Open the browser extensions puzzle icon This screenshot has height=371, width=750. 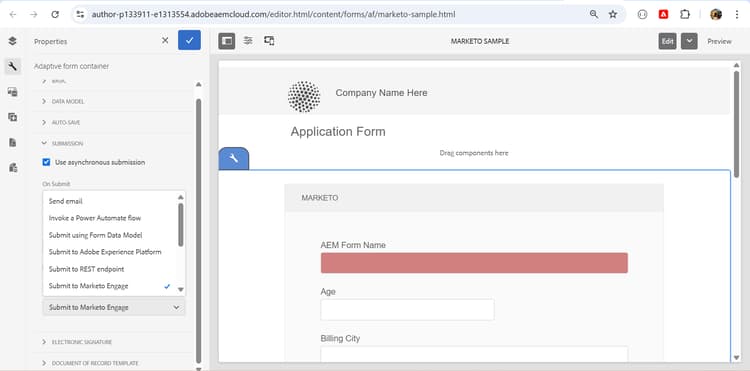tap(685, 14)
